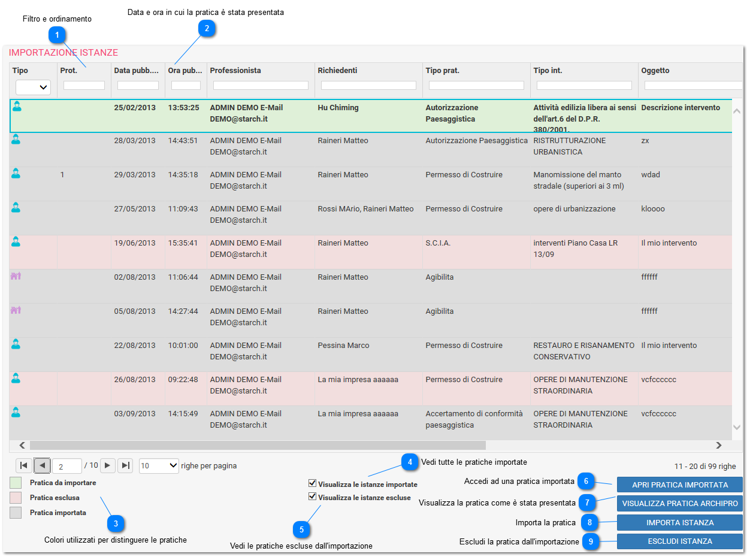Click the horizontal scrollbar thumb
This screenshot has height=560, width=756.
(x=258, y=445)
